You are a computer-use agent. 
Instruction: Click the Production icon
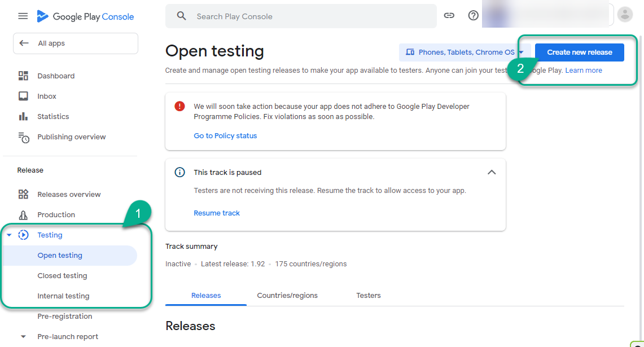coord(23,214)
